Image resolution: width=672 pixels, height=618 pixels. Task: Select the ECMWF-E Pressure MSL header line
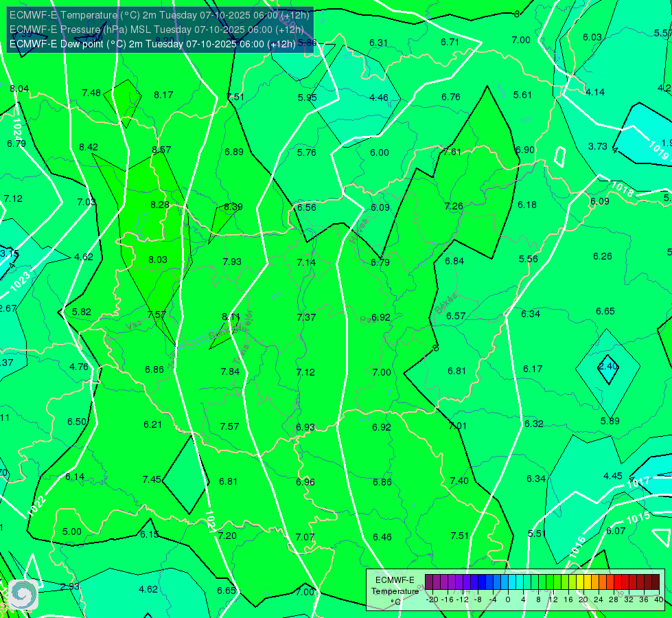click(x=157, y=30)
